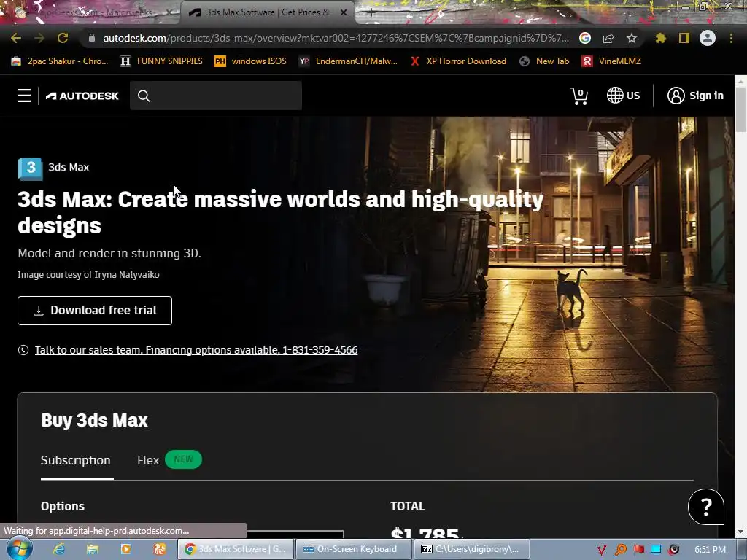Click the Autodesk logo
The height and width of the screenshot is (560, 747).
82,96
